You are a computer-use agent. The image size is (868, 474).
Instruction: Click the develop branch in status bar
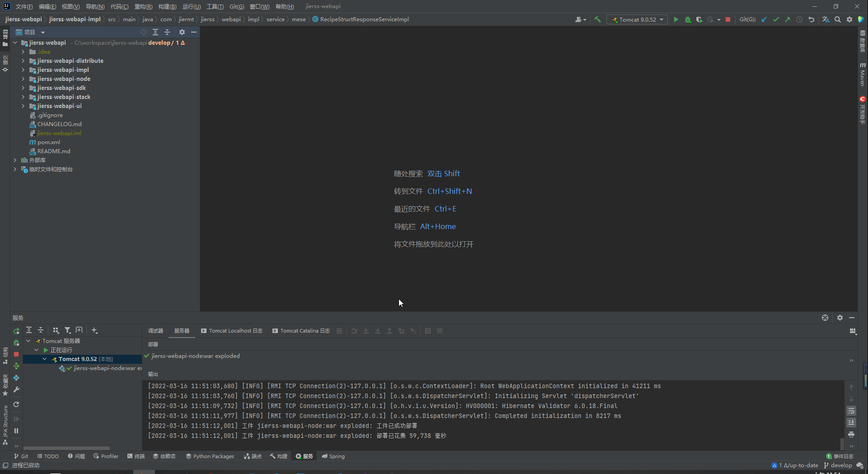coord(838,465)
